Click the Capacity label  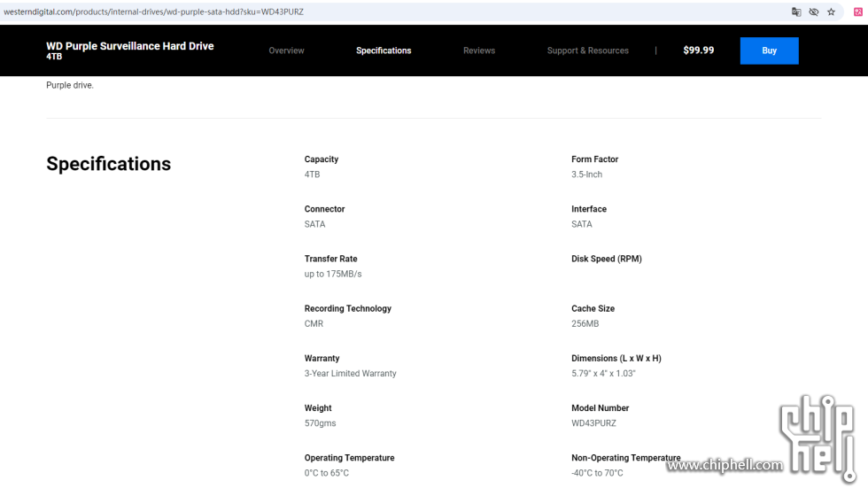(321, 159)
